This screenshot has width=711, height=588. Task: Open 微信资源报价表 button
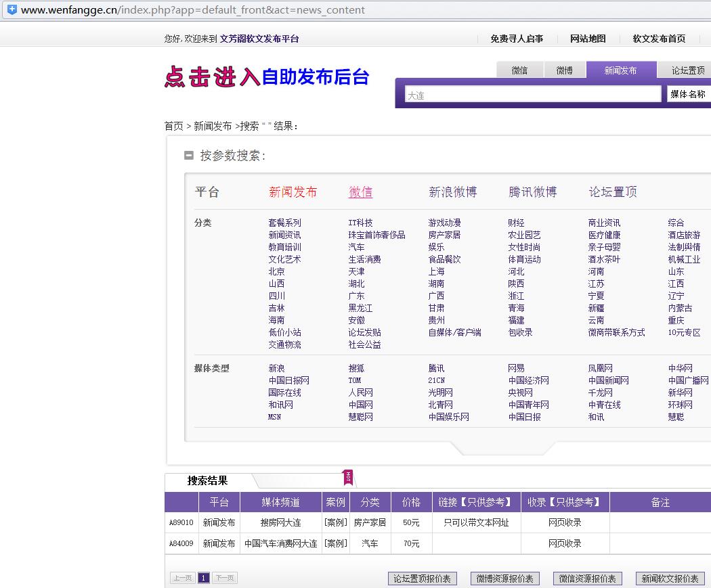[x=587, y=579]
